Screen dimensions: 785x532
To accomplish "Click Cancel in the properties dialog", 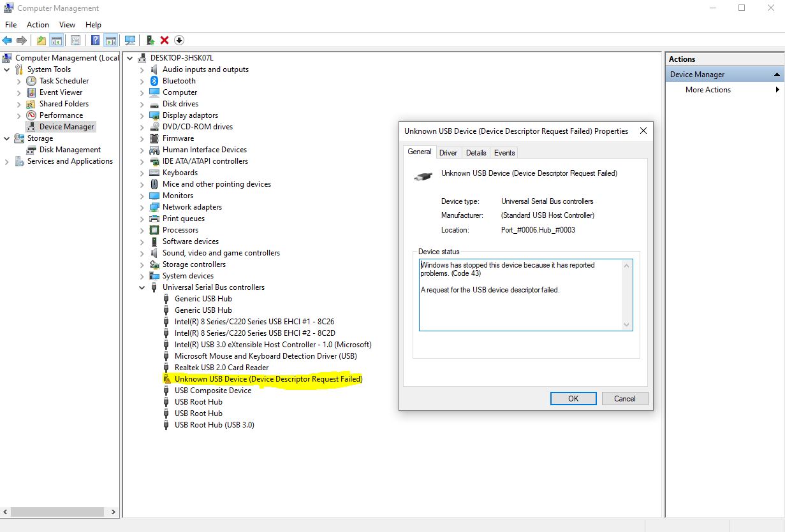I will click(x=625, y=398).
